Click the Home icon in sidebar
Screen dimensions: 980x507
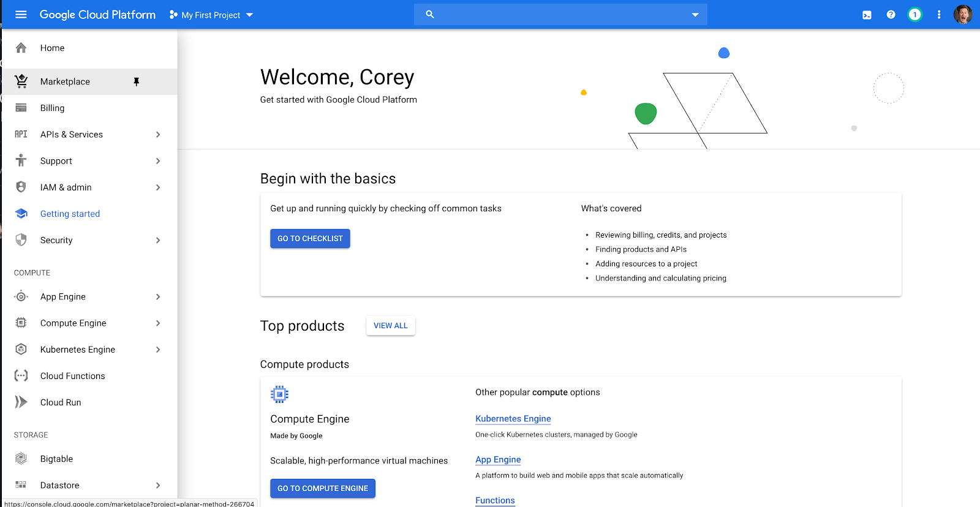pyautogui.click(x=21, y=48)
